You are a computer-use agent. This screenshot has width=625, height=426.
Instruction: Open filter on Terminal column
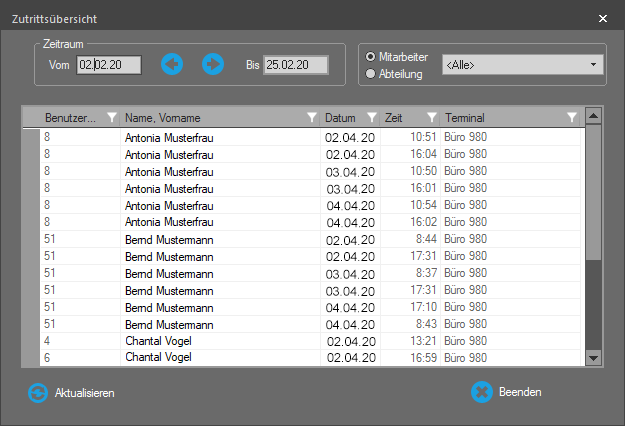571,118
